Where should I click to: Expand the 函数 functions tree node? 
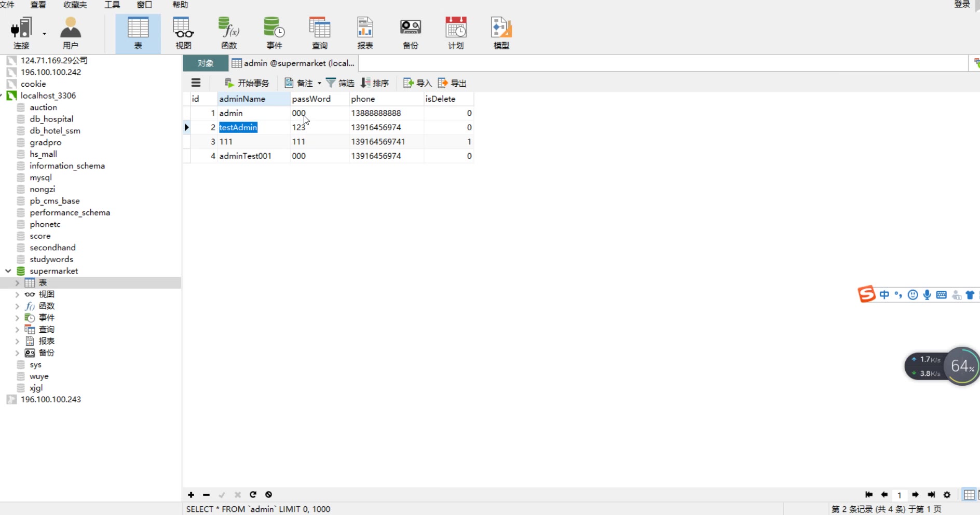[17, 306]
